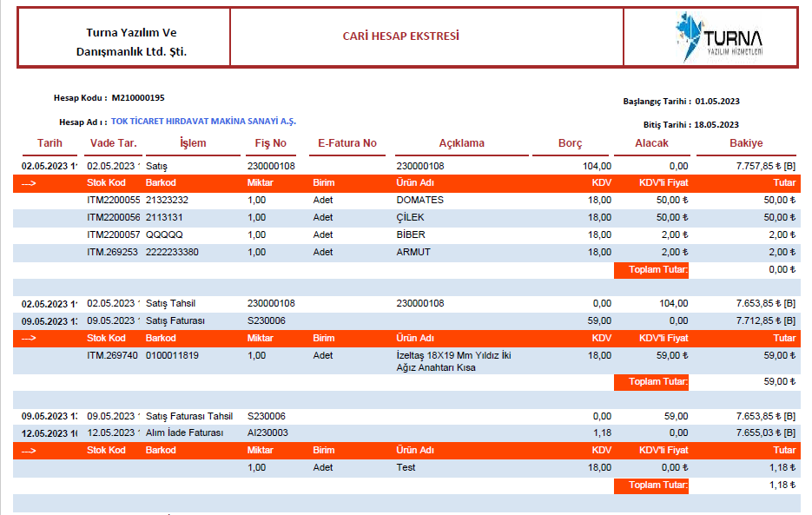Image resolution: width=812 pixels, height=515 pixels.
Task: Click the Tarih column header
Action: (x=50, y=143)
